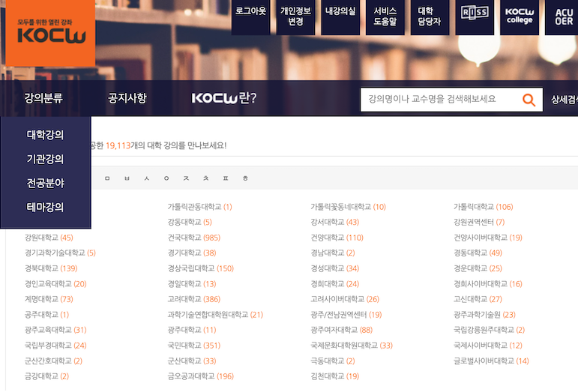Image resolution: width=578 pixels, height=392 pixels.
Task: Open the 강의분류 menu
Action: (x=43, y=98)
